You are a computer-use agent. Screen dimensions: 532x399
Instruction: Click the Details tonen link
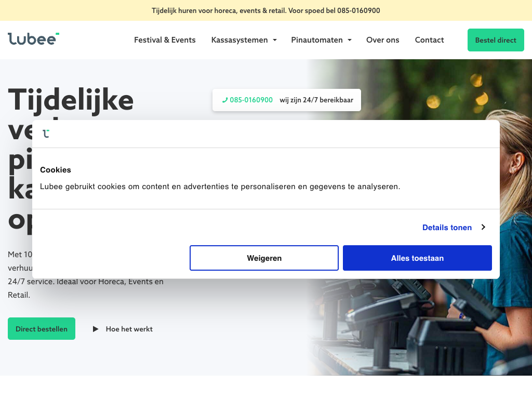pyautogui.click(x=447, y=228)
